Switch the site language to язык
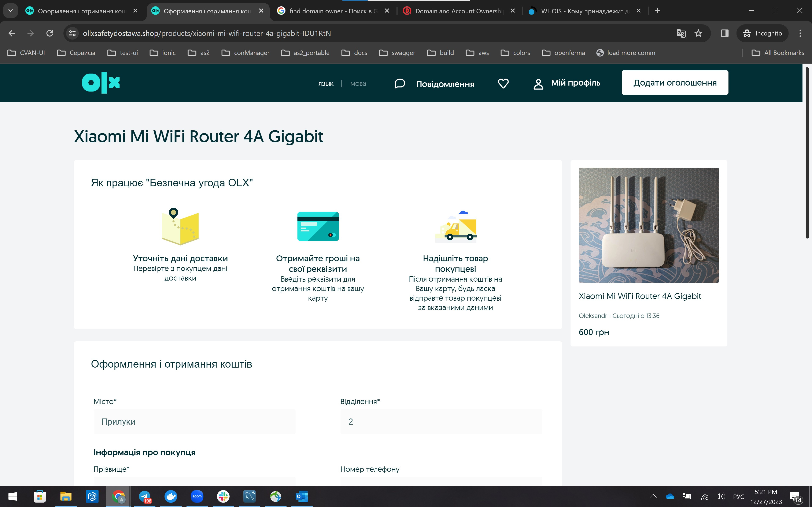Image resolution: width=812 pixels, height=507 pixels. [x=325, y=84]
